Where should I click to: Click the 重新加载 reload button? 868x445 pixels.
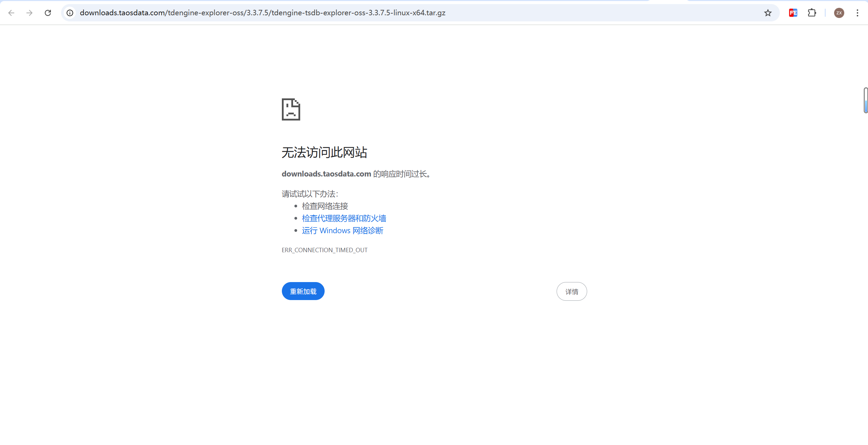click(303, 291)
